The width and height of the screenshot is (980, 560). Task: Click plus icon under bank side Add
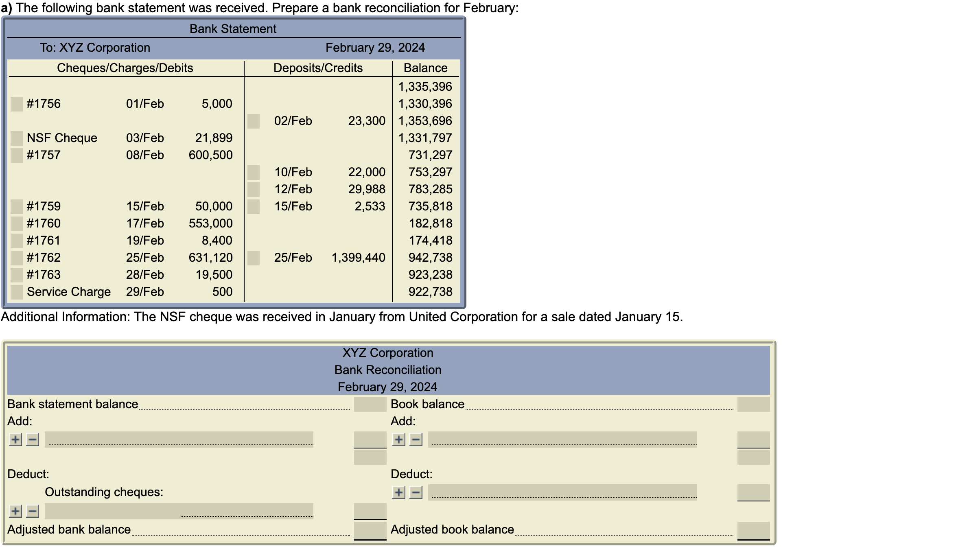pyautogui.click(x=15, y=440)
